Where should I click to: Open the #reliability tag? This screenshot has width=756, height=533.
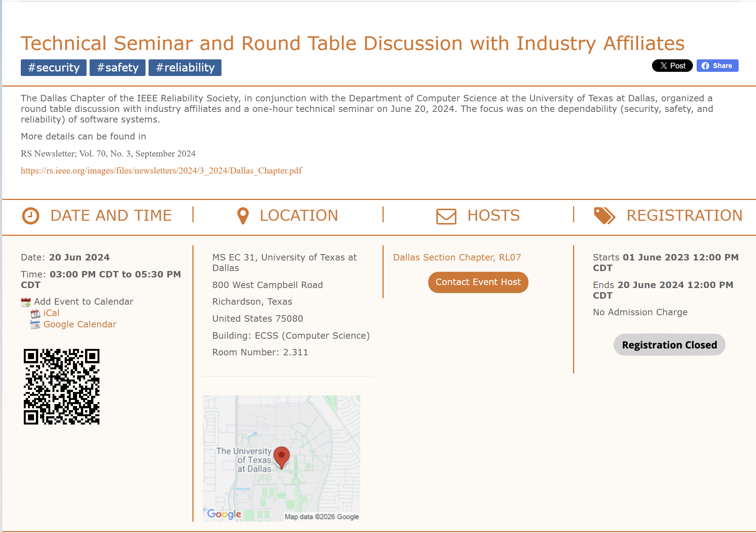[x=185, y=68]
